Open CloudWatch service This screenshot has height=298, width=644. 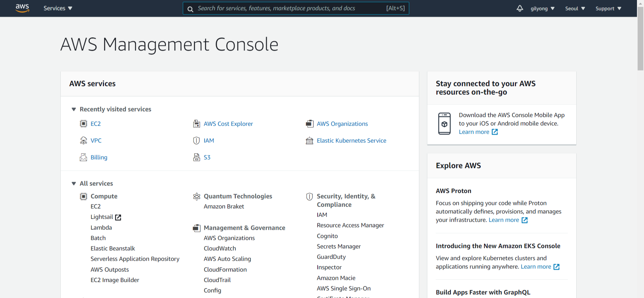tap(220, 248)
